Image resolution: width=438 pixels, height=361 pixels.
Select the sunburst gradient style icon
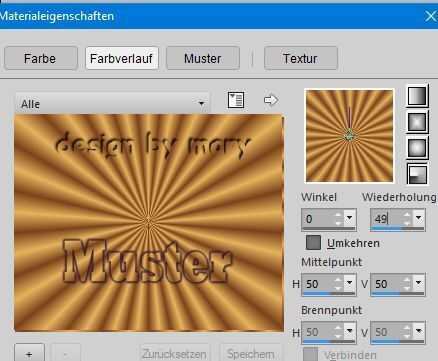coord(417,147)
